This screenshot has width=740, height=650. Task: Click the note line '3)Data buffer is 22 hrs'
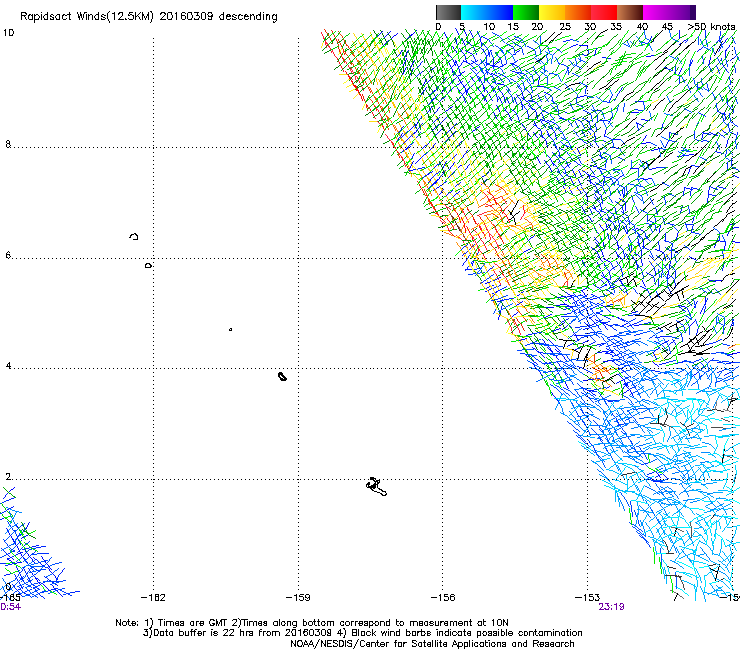tap(362, 633)
